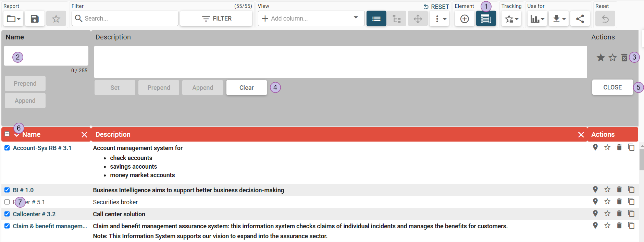Click the add new element icon
This screenshot has height=242, width=644.
(x=465, y=19)
